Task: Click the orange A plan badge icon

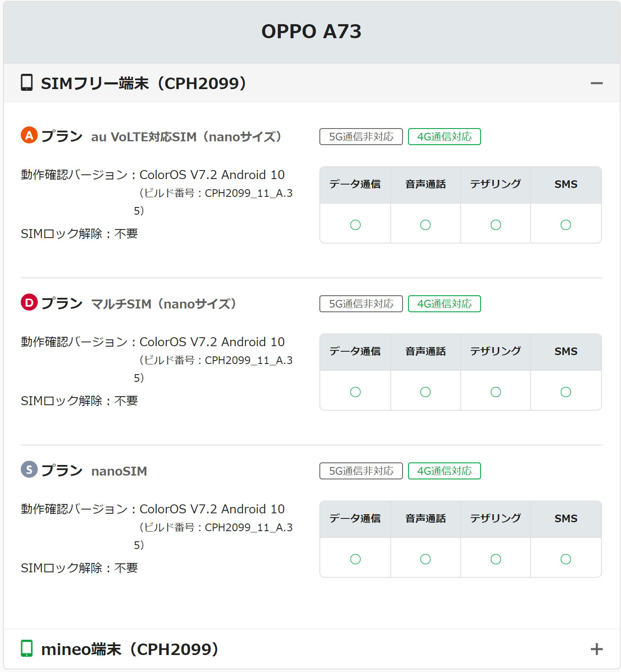Action: 29,135
